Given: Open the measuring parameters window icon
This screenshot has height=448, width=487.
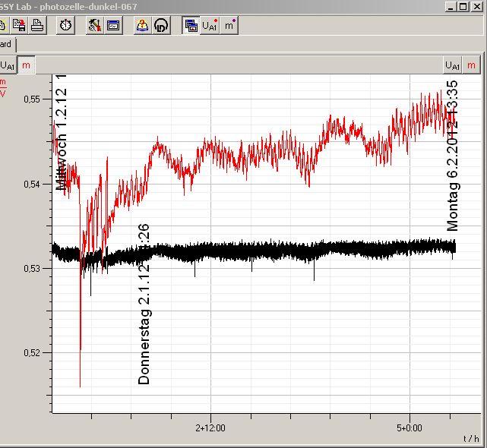Looking at the screenshot, I should pos(113,25).
